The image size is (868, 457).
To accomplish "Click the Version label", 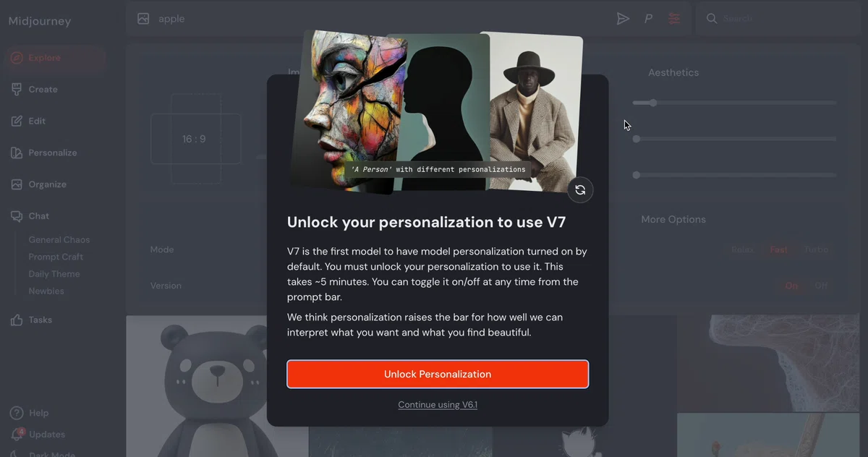I will (x=166, y=286).
